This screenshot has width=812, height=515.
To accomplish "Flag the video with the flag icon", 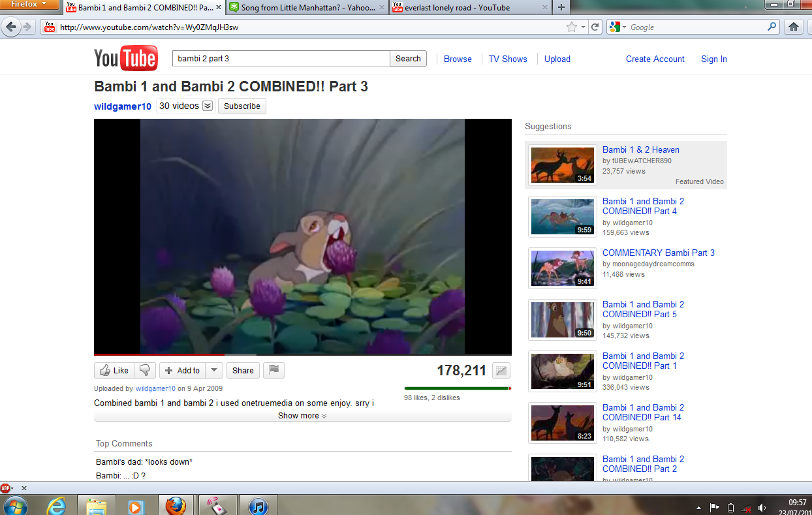I will tap(274, 370).
